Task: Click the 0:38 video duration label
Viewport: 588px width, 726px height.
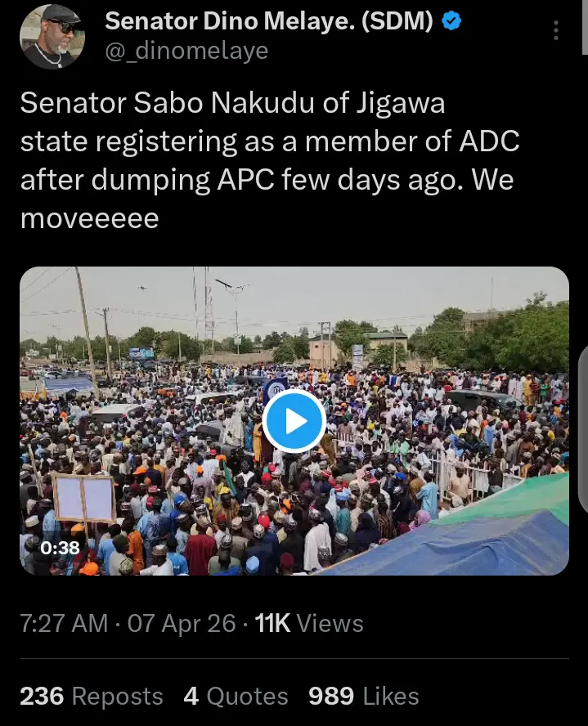Action: [61, 548]
